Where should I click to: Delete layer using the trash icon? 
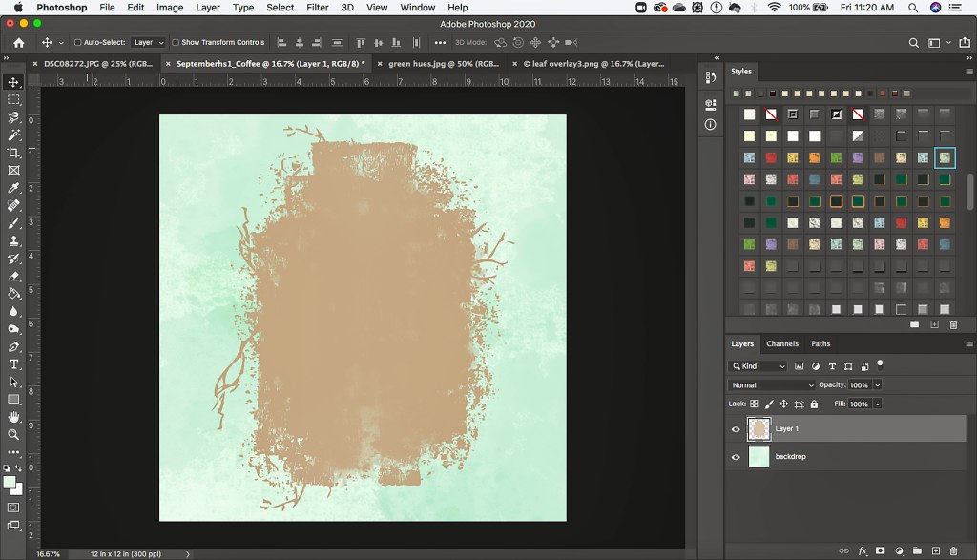click(953, 550)
